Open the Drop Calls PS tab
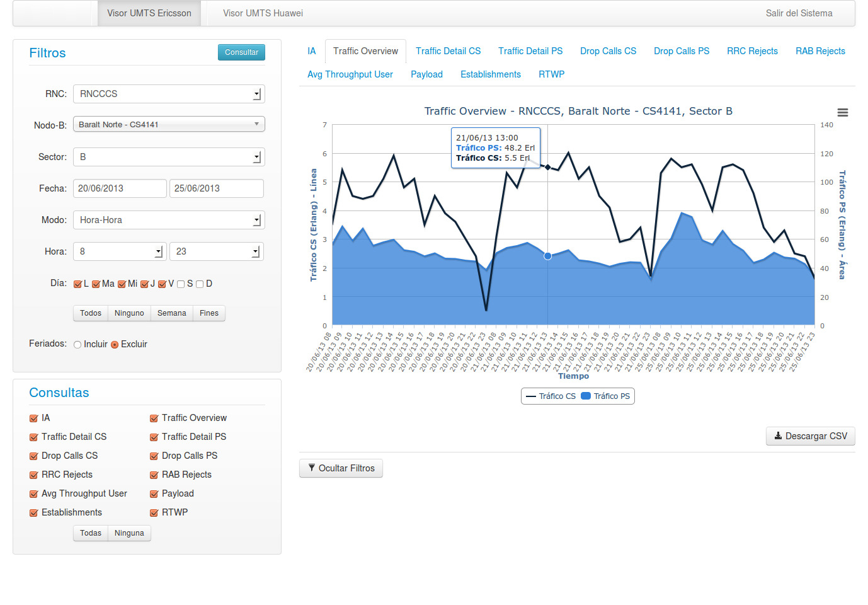The image size is (868, 605). 682,51
